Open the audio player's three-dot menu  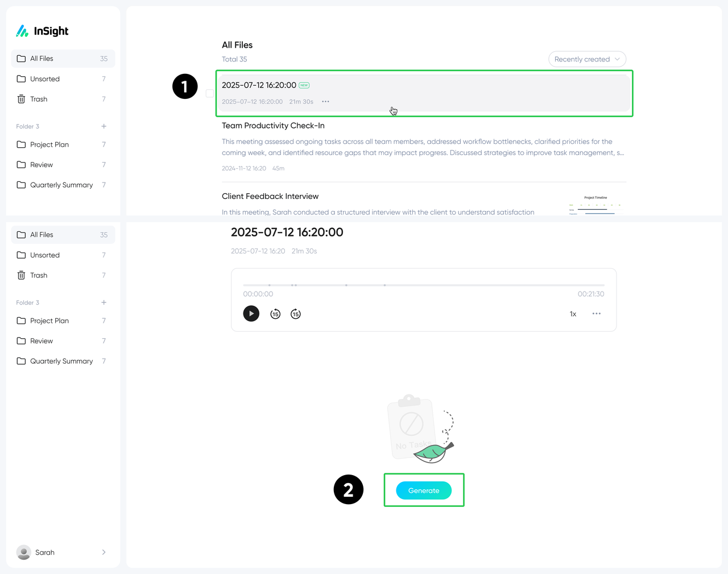[596, 314]
